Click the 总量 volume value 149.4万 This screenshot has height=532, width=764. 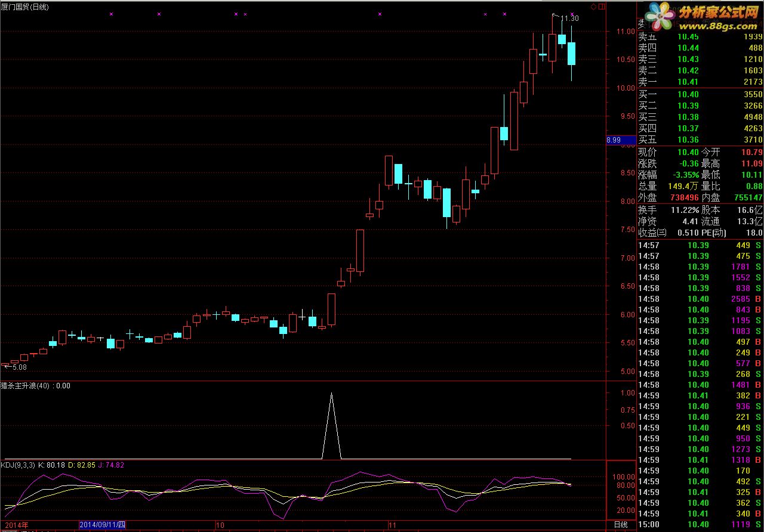[683, 186]
